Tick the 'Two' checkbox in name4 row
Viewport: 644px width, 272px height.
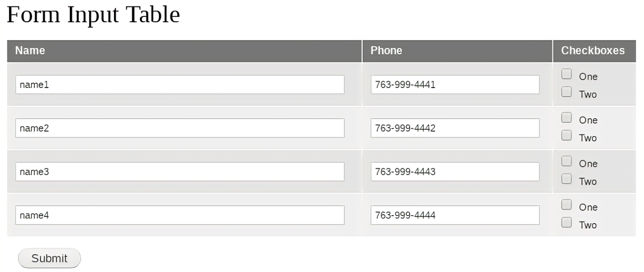click(567, 223)
